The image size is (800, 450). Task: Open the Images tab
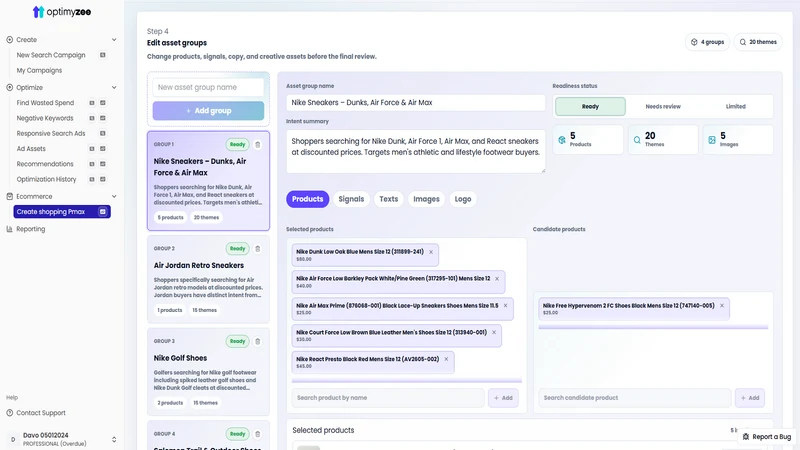[427, 199]
